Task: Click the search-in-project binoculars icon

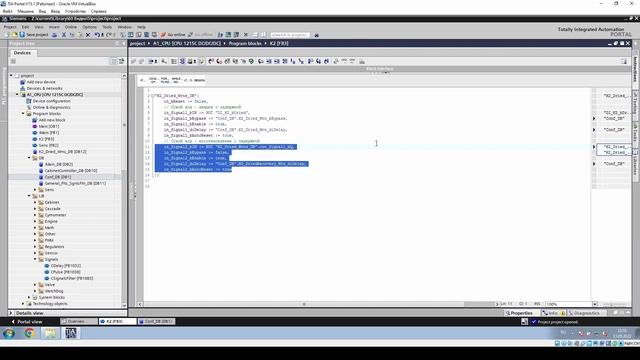Action: coord(316,35)
